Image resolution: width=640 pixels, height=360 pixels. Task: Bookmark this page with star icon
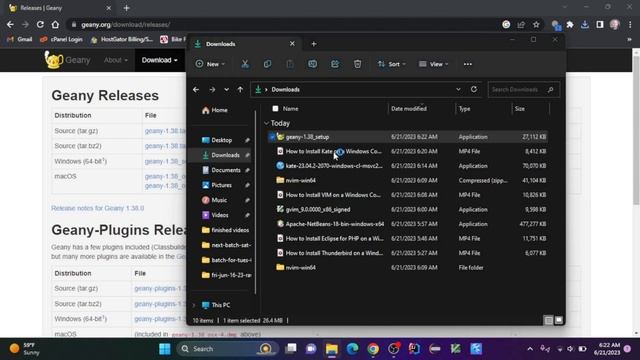(536, 24)
